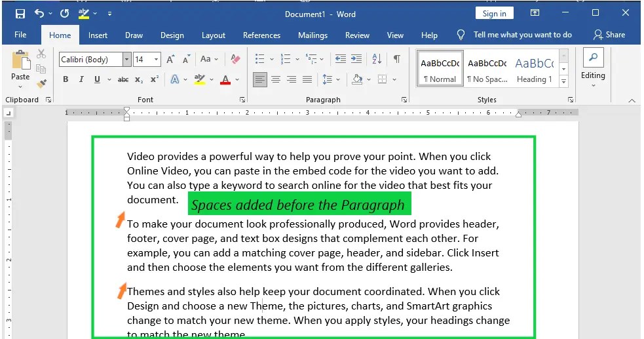Apply a bulleted list
Screen dimensions: 644x339
259,59
